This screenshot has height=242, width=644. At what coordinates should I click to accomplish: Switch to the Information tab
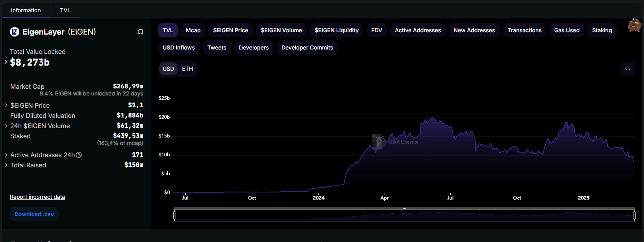click(26, 10)
